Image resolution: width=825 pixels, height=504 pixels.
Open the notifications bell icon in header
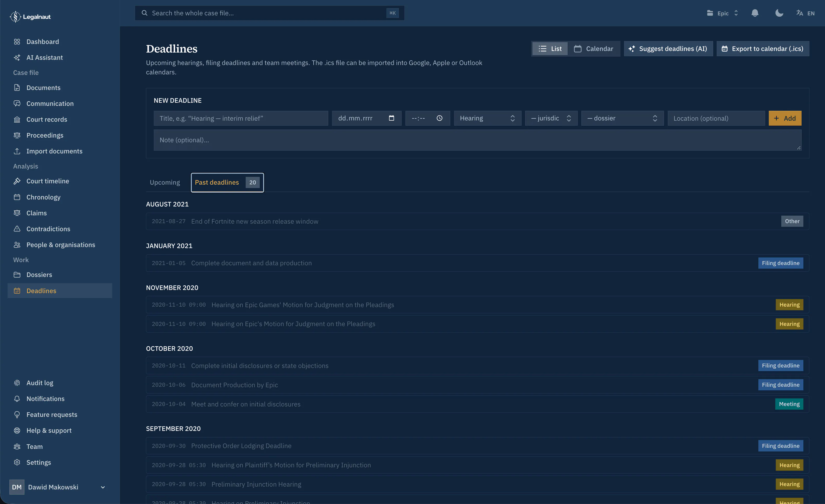pos(755,13)
